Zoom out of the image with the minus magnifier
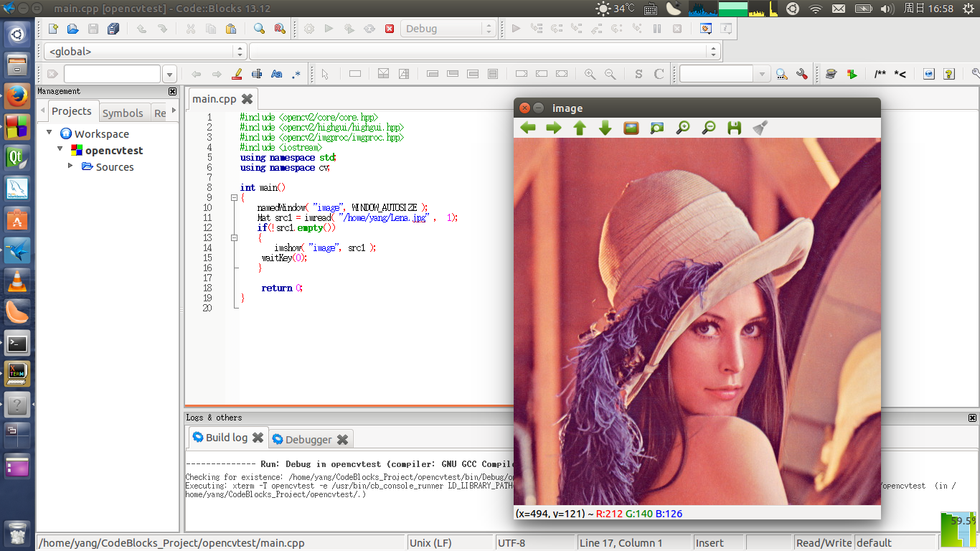This screenshot has height=551, width=980. click(708, 128)
